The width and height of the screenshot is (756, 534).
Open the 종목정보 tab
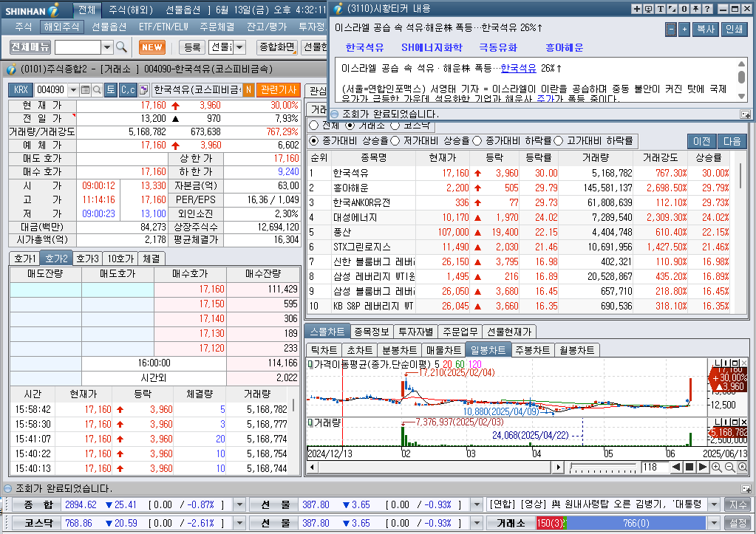(371, 332)
